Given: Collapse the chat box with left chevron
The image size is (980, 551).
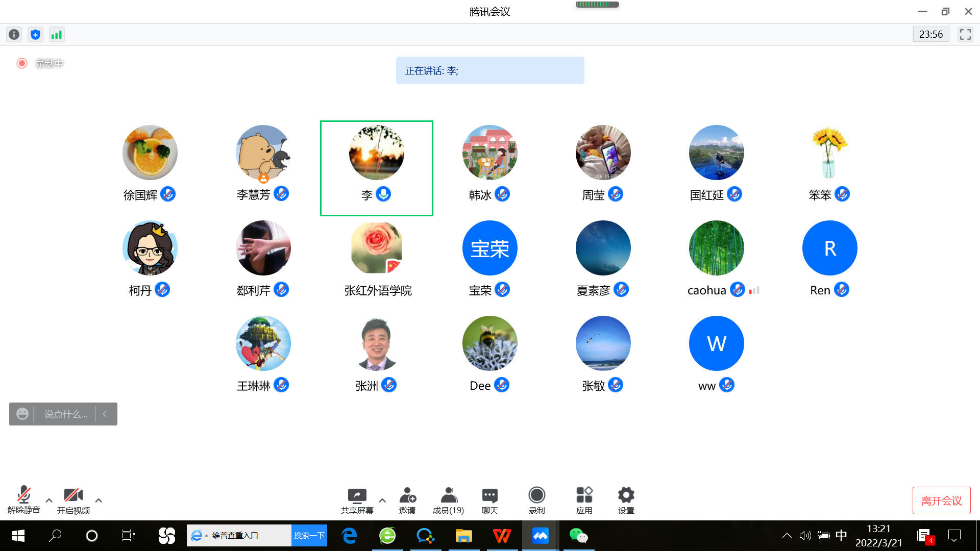Looking at the screenshot, I should pos(105,414).
